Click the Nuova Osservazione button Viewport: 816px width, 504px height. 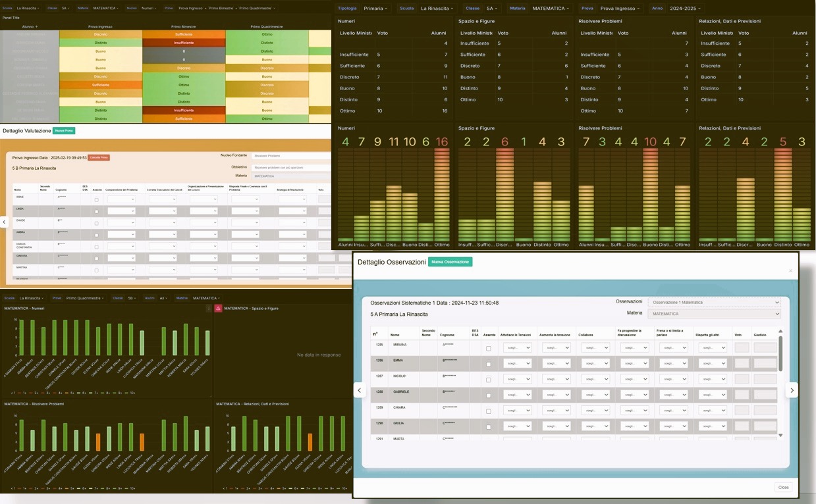(x=450, y=262)
